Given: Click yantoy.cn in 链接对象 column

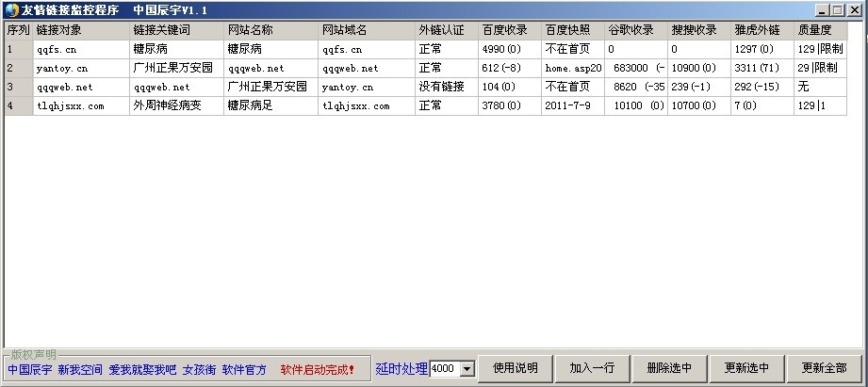Looking at the screenshot, I should coord(81,68).
